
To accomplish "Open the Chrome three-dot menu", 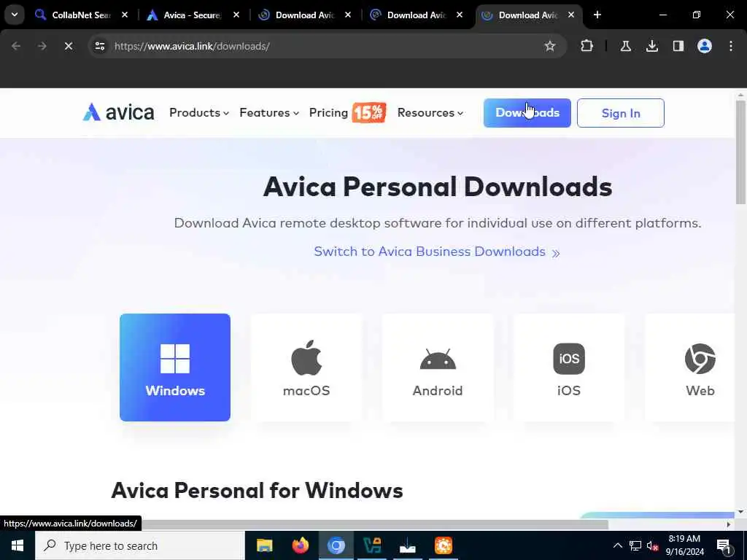I will click(x=731, y=46).
